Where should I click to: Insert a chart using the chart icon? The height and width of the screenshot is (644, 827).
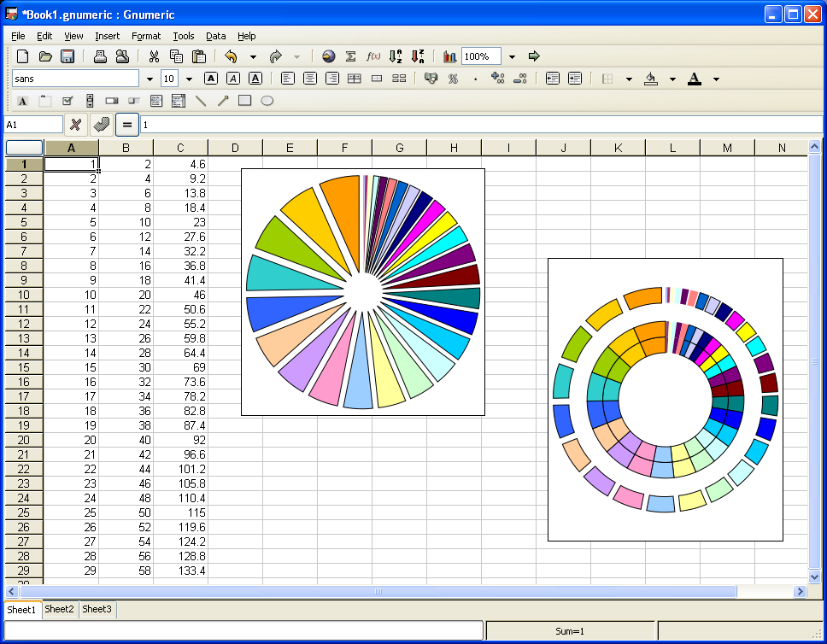click(449, 56)
